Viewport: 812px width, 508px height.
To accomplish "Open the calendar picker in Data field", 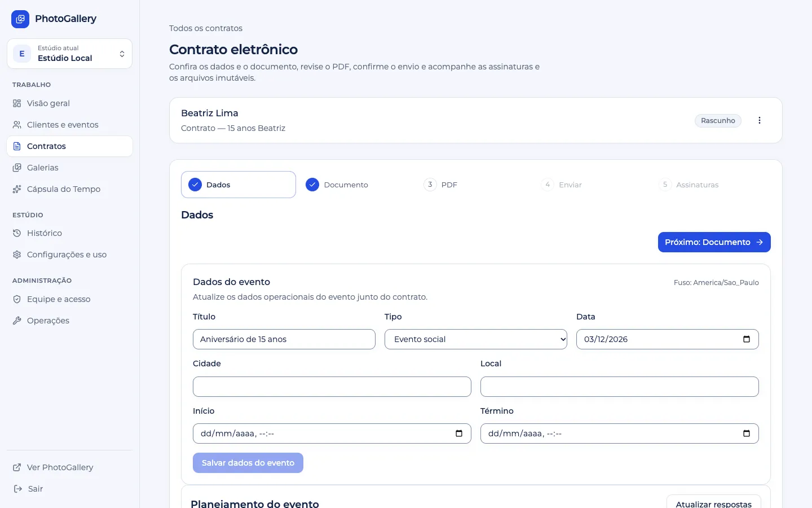I will click(747, 339).
